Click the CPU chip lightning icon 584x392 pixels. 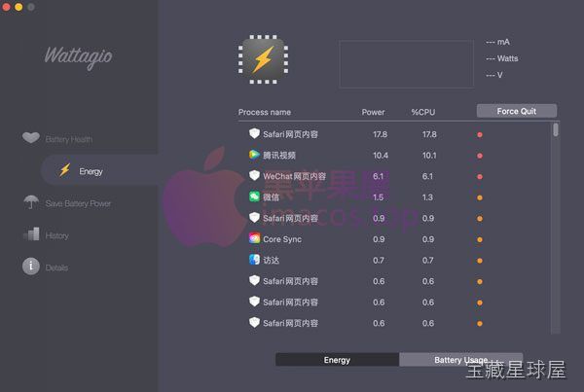click(x=263, y=59)
